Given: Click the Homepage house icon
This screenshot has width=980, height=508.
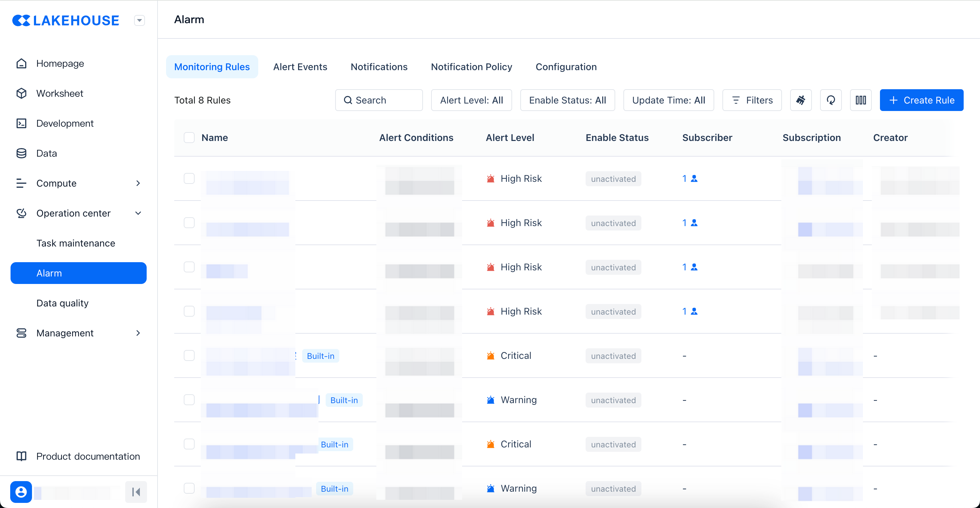Looking at the screenshot, I should coord(21,63).
